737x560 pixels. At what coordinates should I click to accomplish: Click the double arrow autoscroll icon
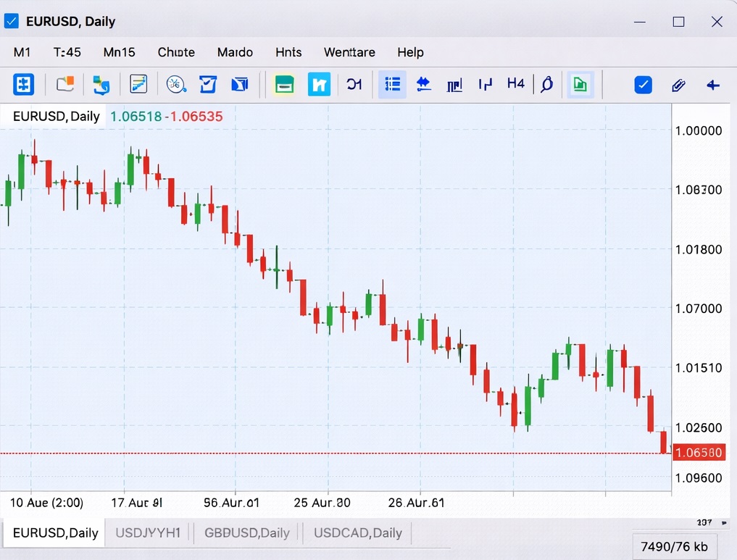(x=423, y=85)
